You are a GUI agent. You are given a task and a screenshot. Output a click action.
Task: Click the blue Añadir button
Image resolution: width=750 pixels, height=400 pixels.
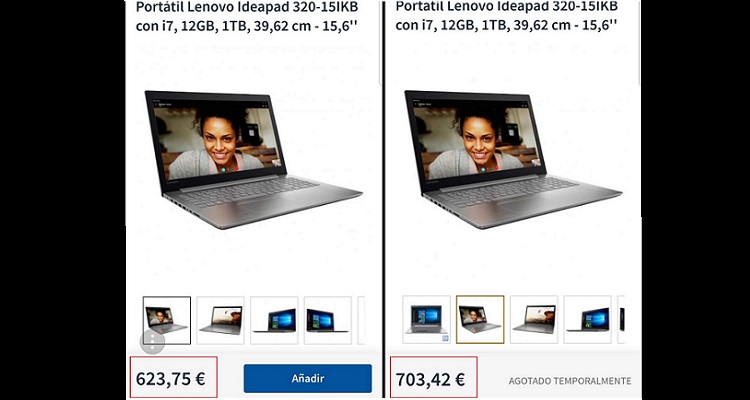pos(308,378)
